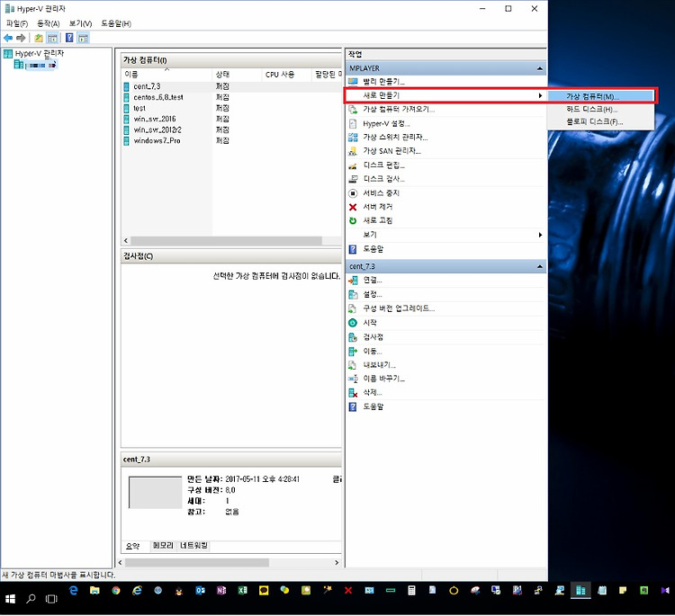The width and height of the screenshot is (675, 616).
Task: Click the 삭제... delete action icon
Action: point(353,393)
